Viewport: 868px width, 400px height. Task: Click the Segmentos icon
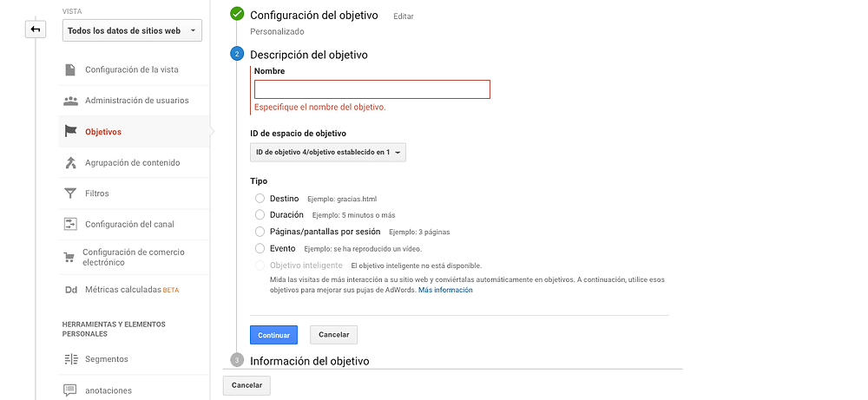click(71, 359)
